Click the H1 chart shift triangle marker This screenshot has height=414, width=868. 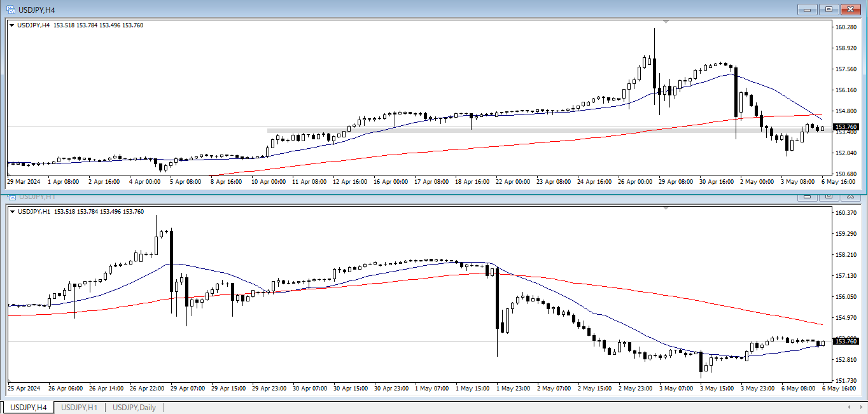coord(666,208)
